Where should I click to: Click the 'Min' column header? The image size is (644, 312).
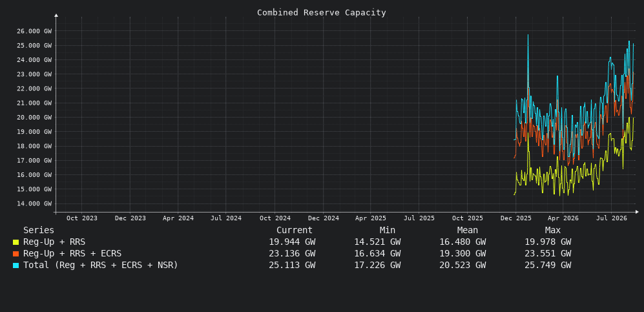[388, 231]
